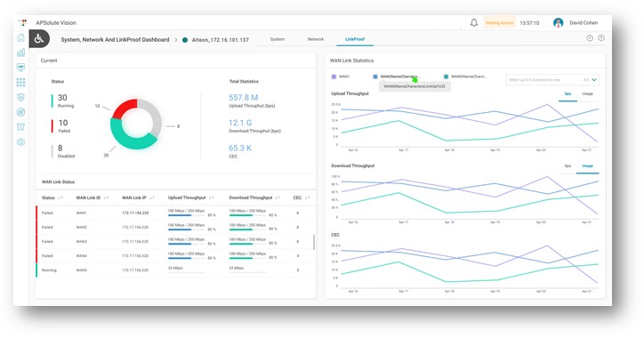Click the David Cohen user name
This screenshot has width=644, height=338.
coord(584,23)
